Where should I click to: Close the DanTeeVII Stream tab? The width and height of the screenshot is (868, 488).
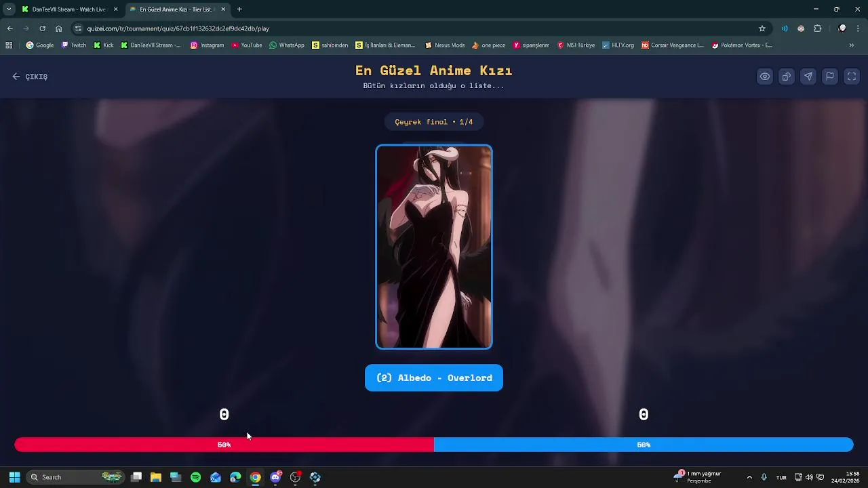[x=115, y=9]
